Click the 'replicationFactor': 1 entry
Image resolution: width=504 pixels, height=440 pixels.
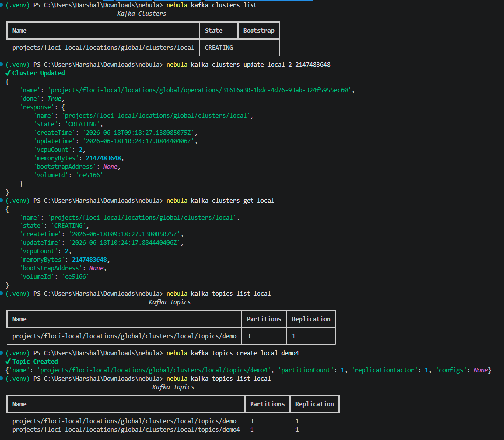(x=392, y=370)
